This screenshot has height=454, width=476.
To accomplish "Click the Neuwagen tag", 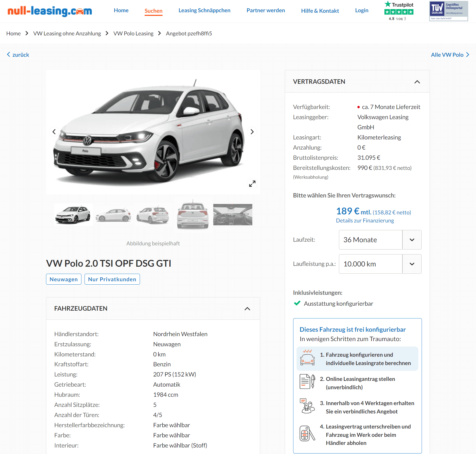I will point(64,279).
